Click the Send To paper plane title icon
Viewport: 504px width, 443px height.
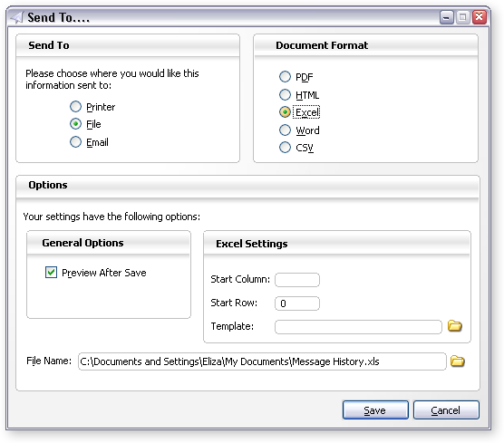pos(16,17)
